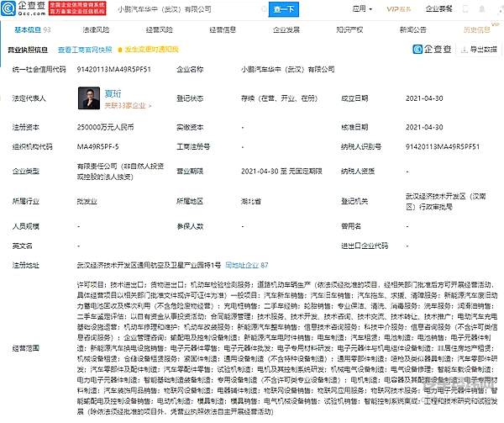Click the 营业执照信息 section heading

pyautogui.click(x=28, y=50)
